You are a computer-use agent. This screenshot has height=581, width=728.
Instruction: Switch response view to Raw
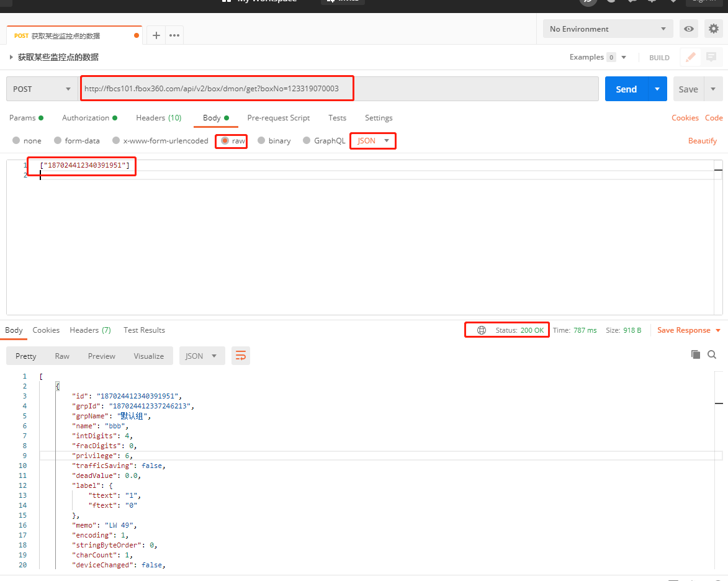[x=62, y=356]
